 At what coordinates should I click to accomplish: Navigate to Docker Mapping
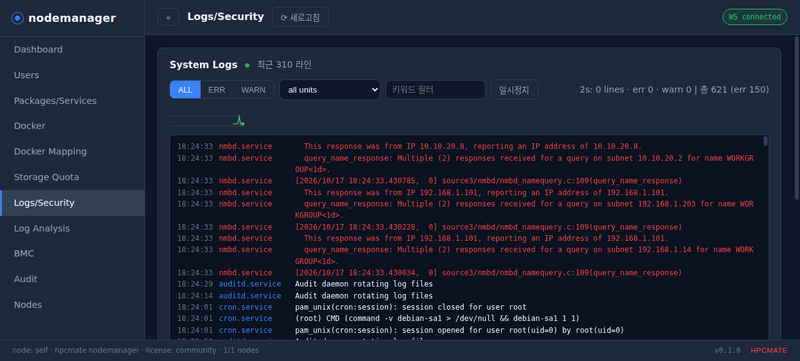pyautogui.click(x=72, y=151)
